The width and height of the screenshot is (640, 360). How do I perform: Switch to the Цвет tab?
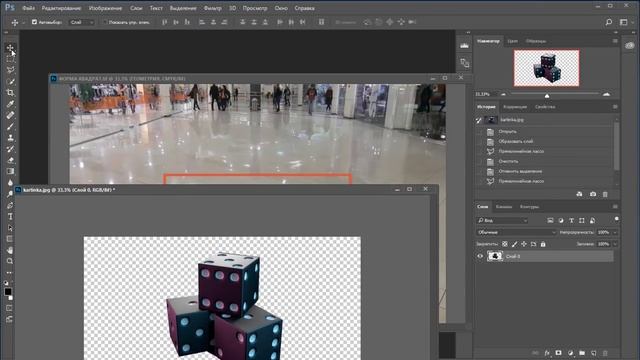pos(513,41)
